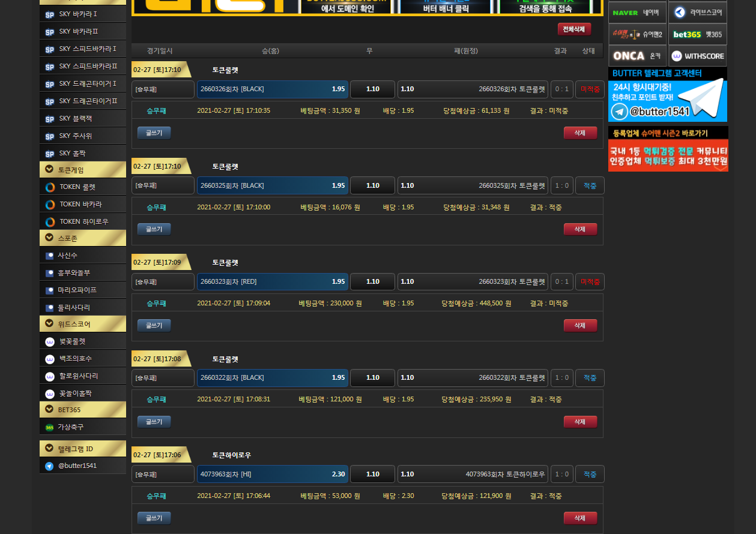Click the 벚꽃룰렛 sidebar icon
Screen dimensions: 756x534
(50, 342)
